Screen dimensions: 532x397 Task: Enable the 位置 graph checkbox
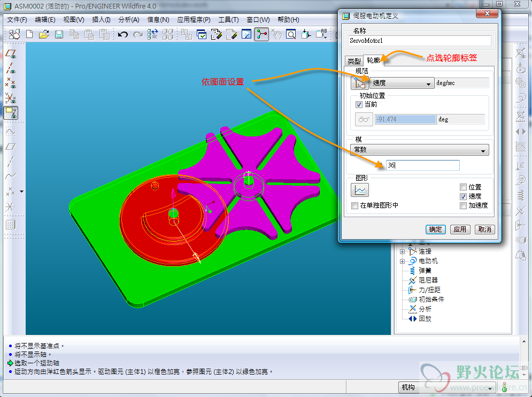click(463, 187)
